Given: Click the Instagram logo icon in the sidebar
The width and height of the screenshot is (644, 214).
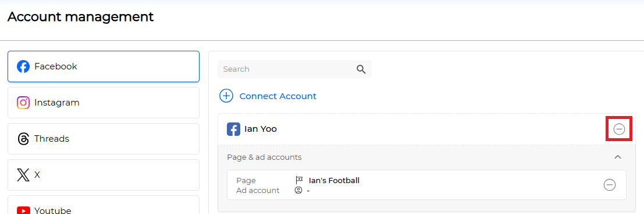Looking at the screenshot, I should click(x=23, y=103).
